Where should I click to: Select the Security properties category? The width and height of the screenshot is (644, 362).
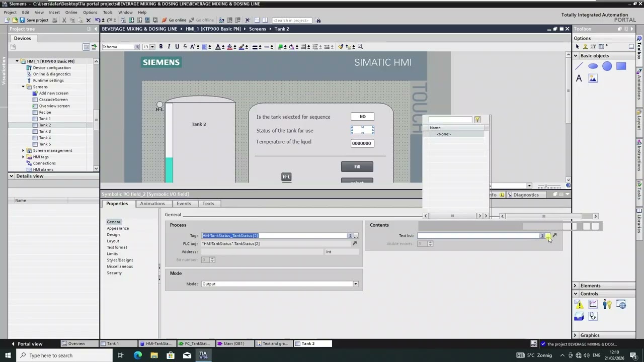[x=114, y=273]
